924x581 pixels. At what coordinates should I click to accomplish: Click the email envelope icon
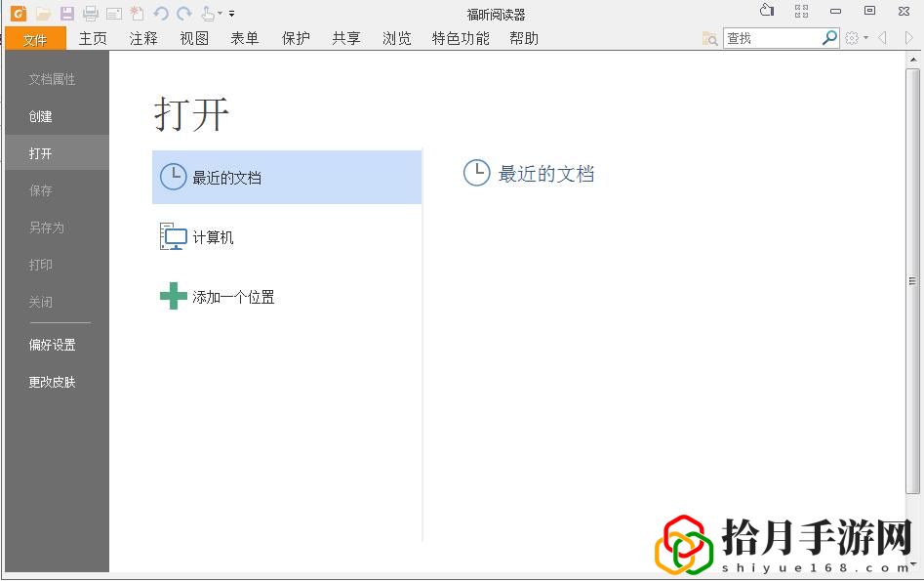[114, 13]
